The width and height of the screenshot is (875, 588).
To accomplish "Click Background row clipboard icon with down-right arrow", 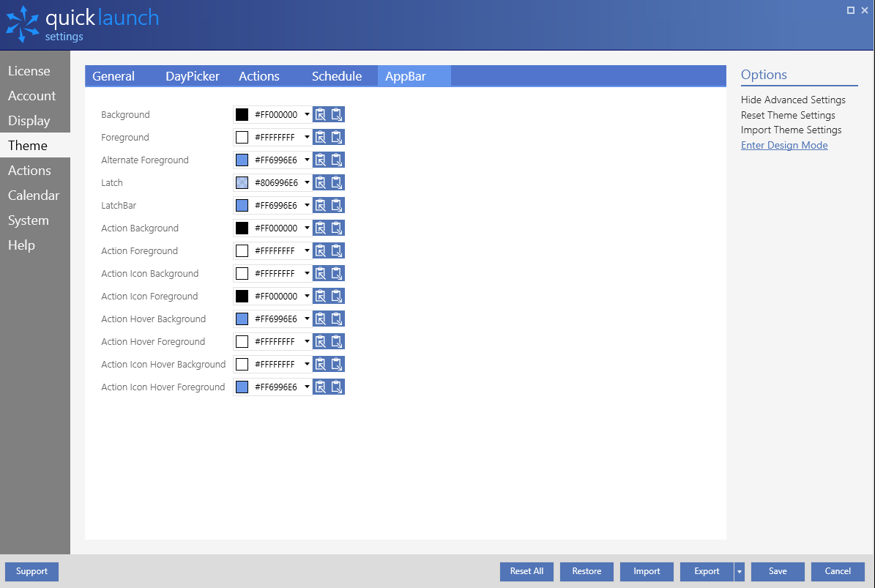I will 337,114.
